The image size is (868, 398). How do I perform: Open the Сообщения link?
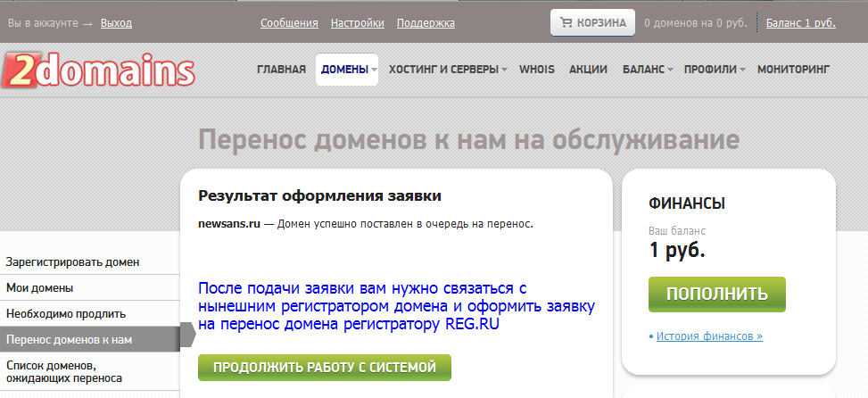(x=290, y=22)
